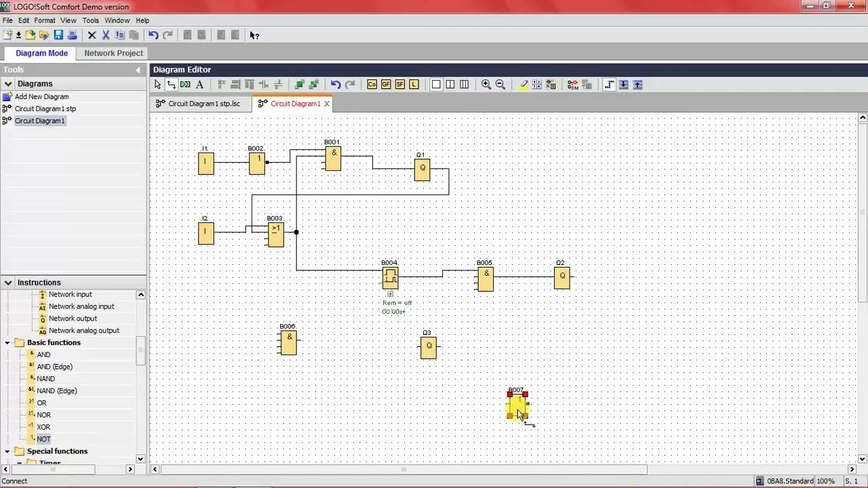Activate context-sensitive help pointer icon
This screenshot has height=488, width=868.
pyautogui.click(x=254, y=35)
